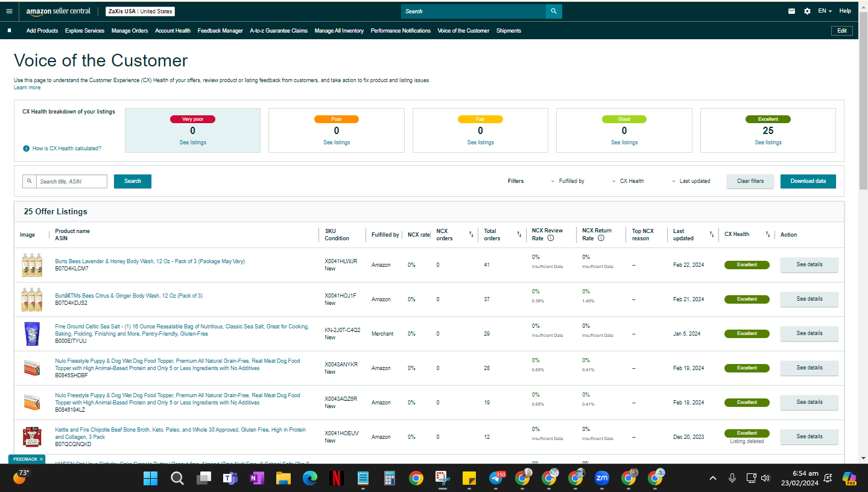Show hidden system tray icons
Viewport: 868px width, 492px height.
(713, 478)
